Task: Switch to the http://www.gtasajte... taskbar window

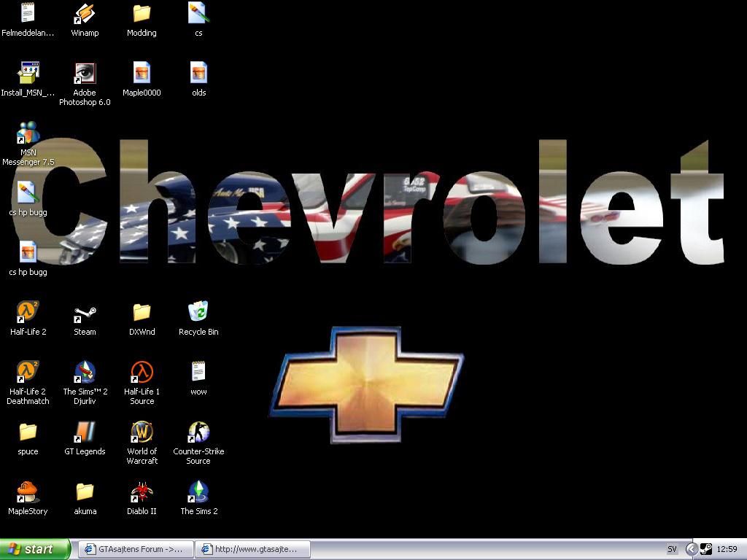Action: [x=252, y=549]
